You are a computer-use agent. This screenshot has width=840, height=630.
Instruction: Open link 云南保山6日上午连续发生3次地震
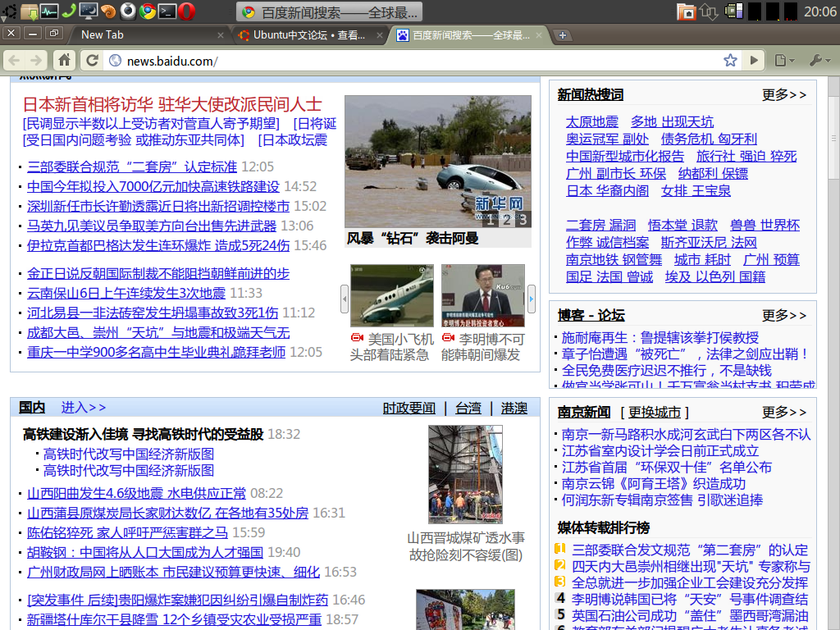point(126,293)
